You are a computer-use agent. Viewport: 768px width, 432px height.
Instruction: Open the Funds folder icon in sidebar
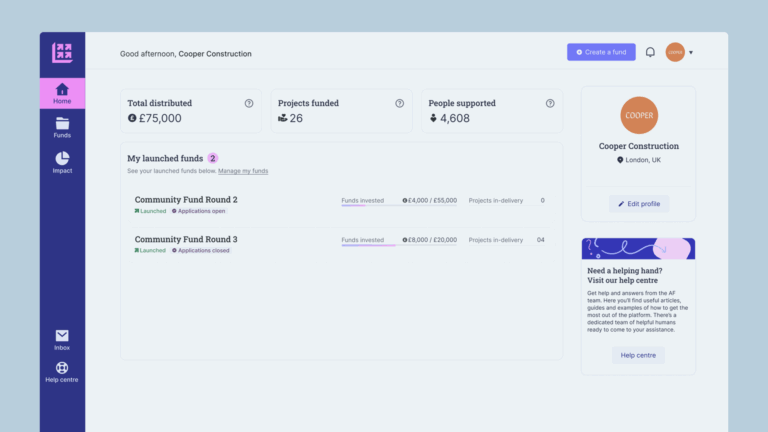[62, 123]
